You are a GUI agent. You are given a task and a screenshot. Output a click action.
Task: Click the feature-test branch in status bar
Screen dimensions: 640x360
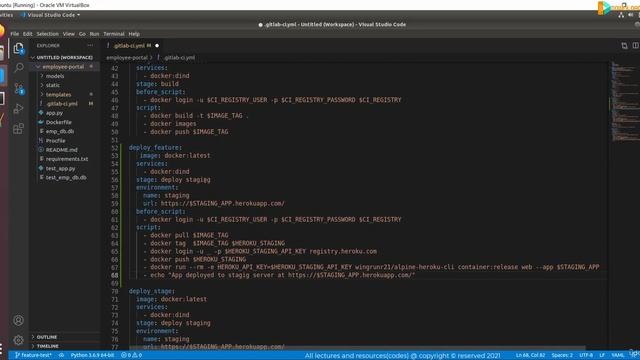pos(33,355)
